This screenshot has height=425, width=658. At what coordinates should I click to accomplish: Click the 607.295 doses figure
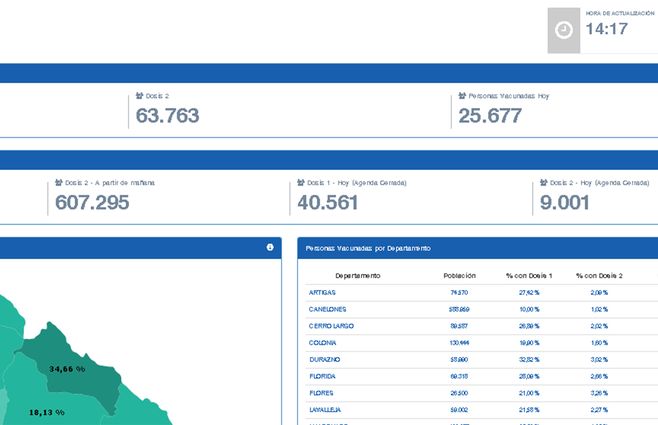92,203
